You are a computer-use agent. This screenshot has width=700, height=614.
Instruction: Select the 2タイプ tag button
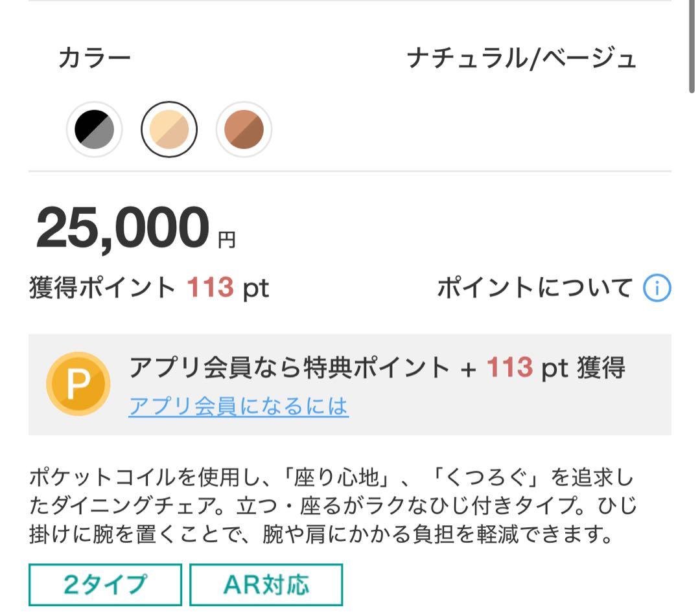[x=105, y=585]
